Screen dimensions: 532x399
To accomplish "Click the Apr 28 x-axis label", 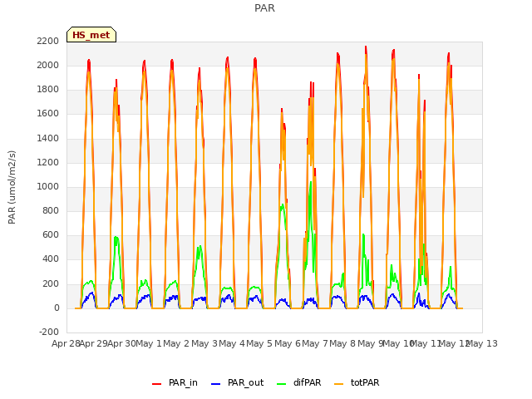I will [66, 343].
